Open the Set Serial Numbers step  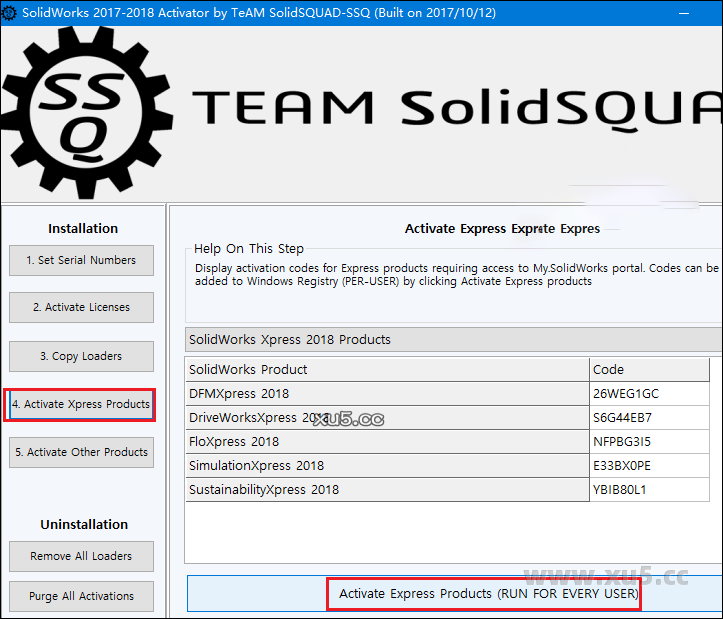[81, 260]
